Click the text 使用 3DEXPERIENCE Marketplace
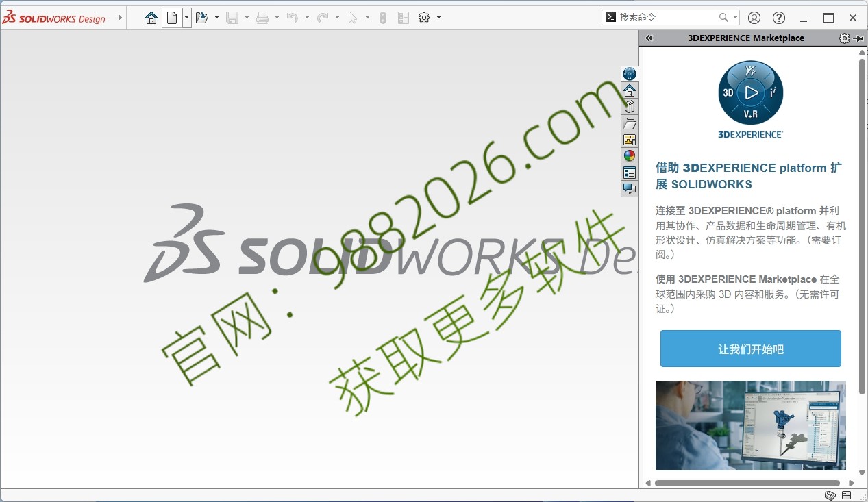Image resolution: width=868 pixels, height=502 pixels. pos(736,279)
